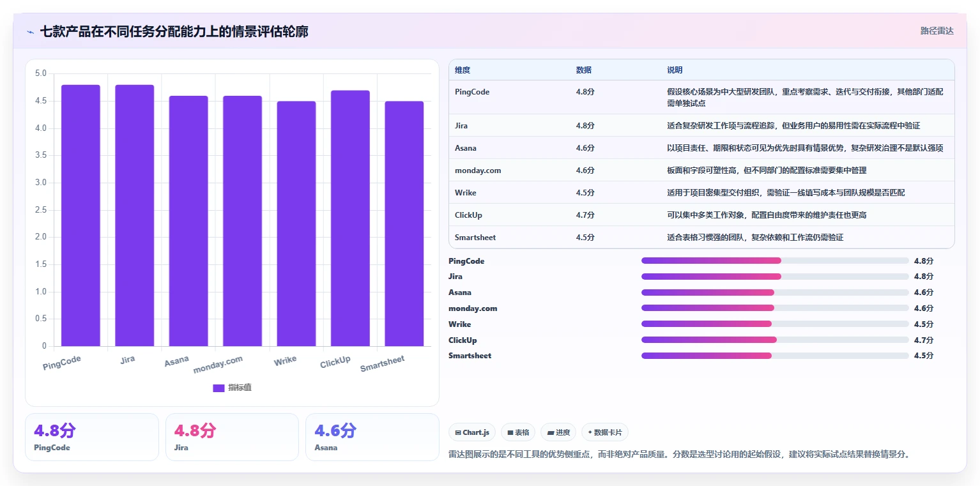Click the footnote starting 雷达图展示的是
Screen dimensions: 980x486
679,455
